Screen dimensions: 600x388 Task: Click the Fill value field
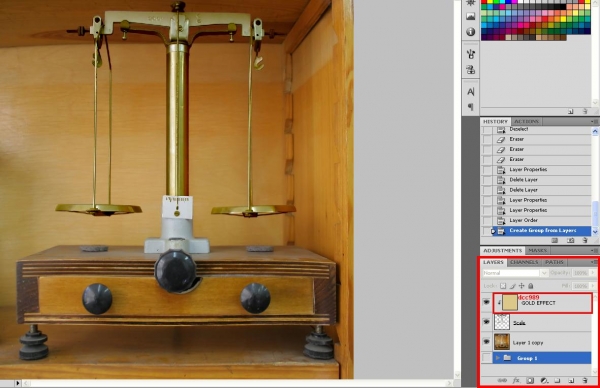click(x=581, y=286)
